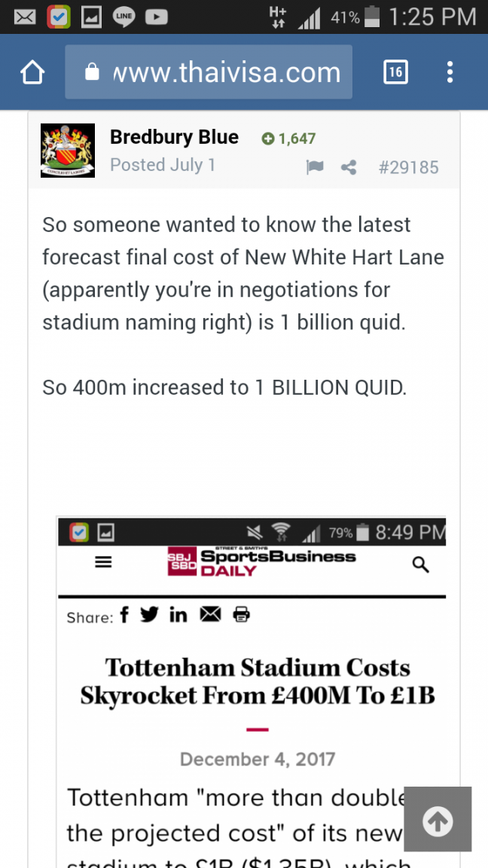Tap the hamburger menu in embedded screenshot
Viewport: 488px width, 868px height.
[103, 562]
